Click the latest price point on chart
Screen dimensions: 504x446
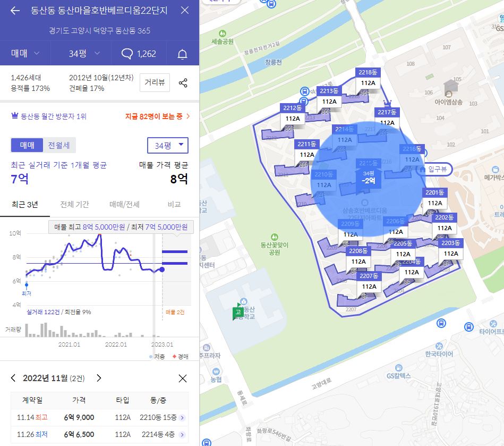(x=162, y=270)
